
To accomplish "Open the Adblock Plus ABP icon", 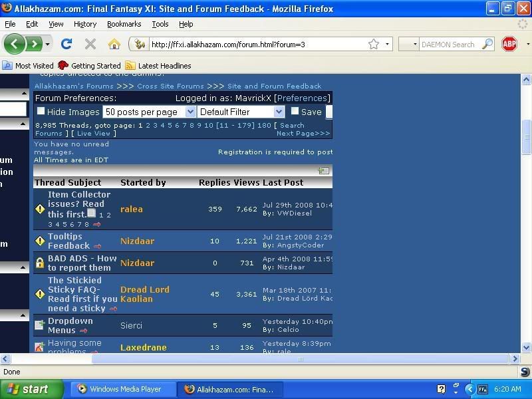I will (509, 44).
